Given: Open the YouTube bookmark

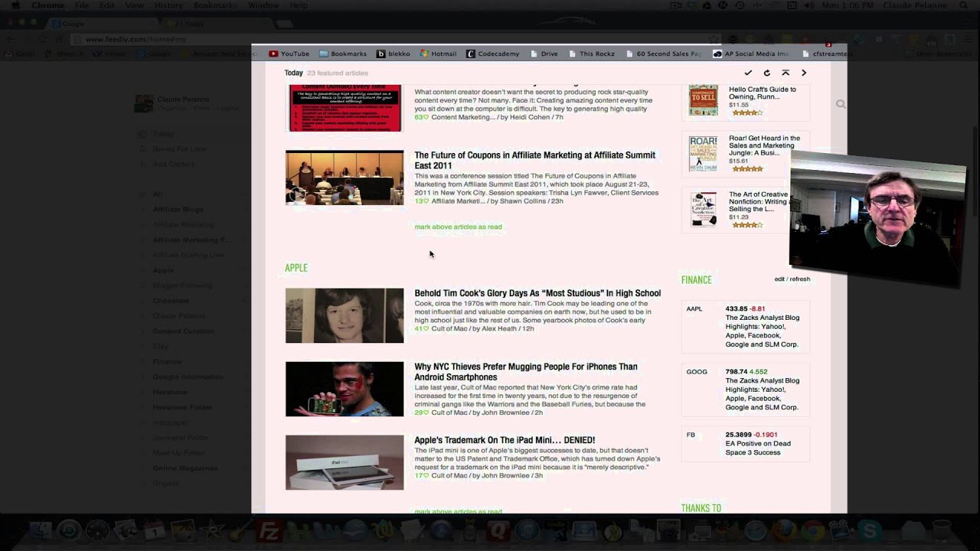Looking at the screenshot, I should coord(289,54).
